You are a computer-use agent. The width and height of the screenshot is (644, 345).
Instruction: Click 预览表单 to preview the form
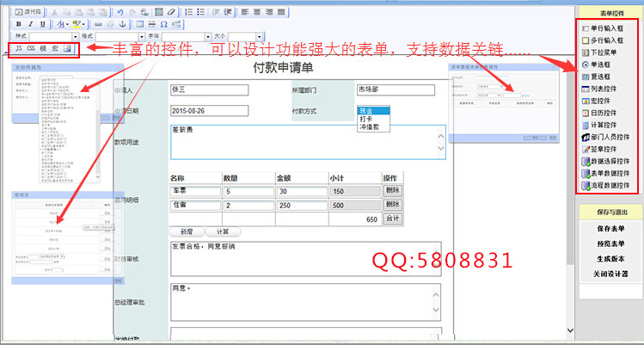610,243
